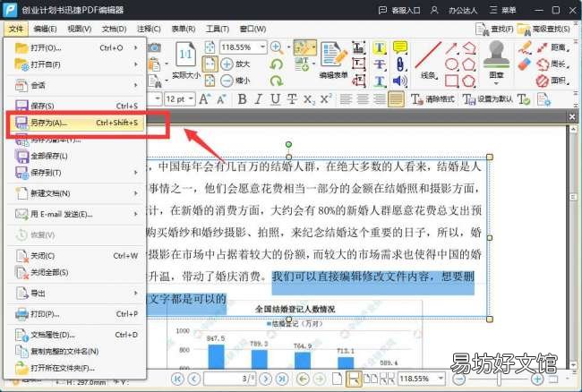The width and height of the screenshot is (582, 392).
Task: Go to last page in bottom bar
Action: click(x=282, y=379)
